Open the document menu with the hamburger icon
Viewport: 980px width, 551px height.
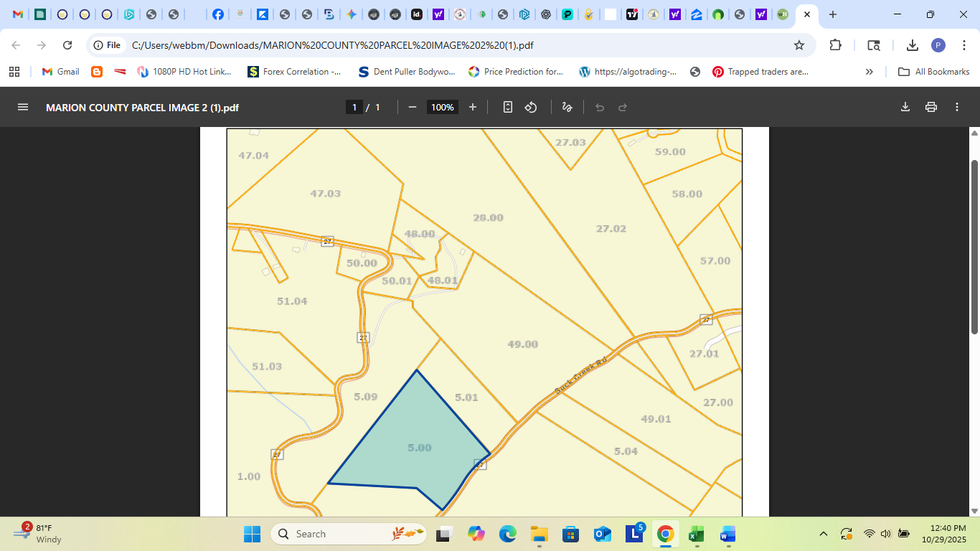22,106
